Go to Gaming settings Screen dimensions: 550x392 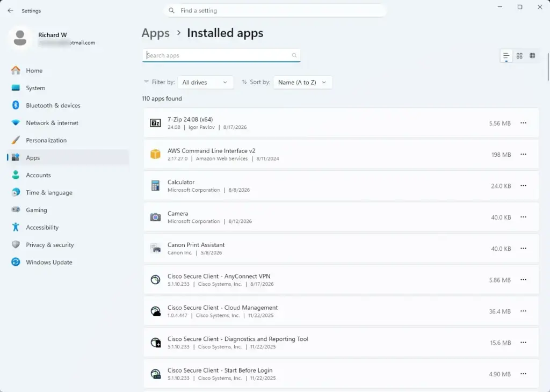point(68,209)
